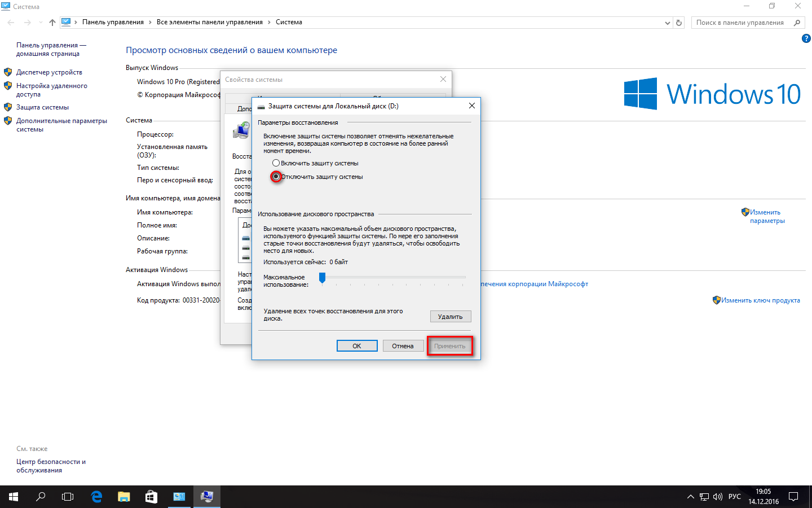This screenshot has width=812, height=508.
Task: Confirm the dialog with OK button
Action: [357, 346]
